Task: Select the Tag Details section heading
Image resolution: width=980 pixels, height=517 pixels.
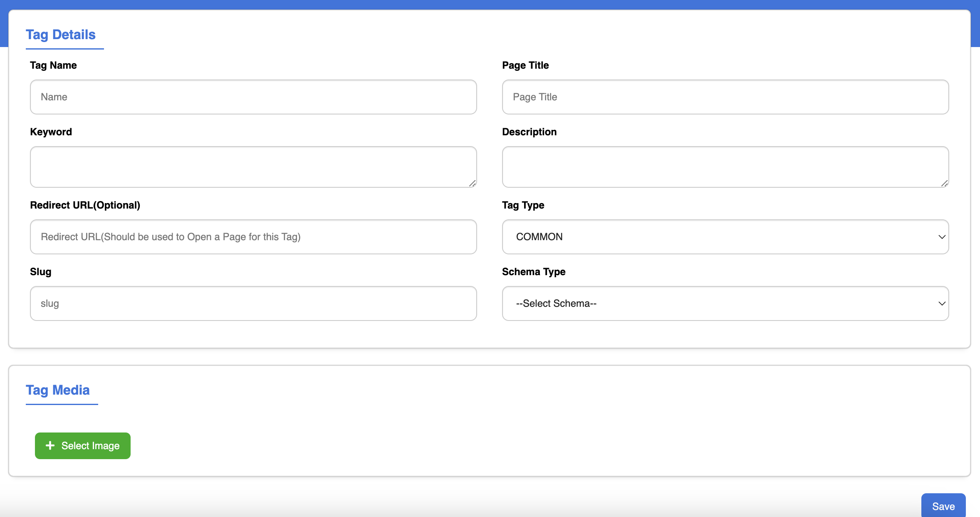Action: tap(61, 35)
